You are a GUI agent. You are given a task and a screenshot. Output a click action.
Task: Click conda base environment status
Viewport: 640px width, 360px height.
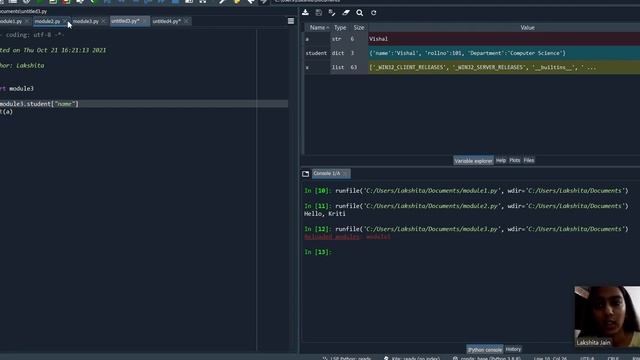pos(487,358)
